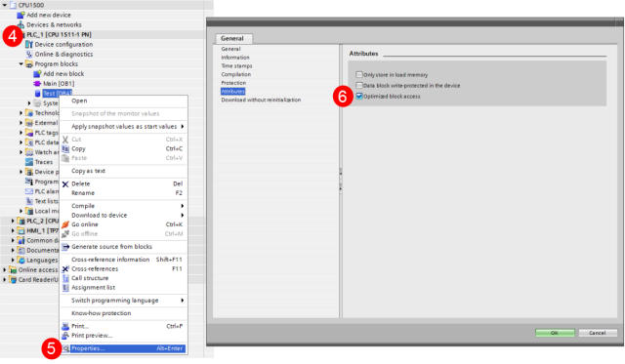Image resolution: width=625 pixels, height=364 pixels.
Task: Click the Copy icon in context menu
Action: [65, 148]
